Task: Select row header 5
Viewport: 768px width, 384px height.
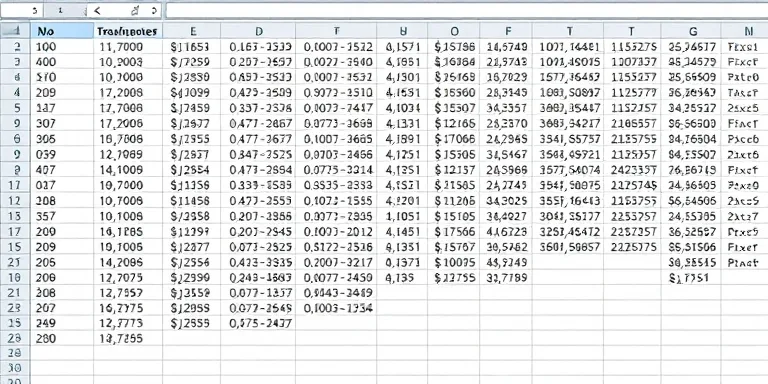Action: [x=15, y=108]
